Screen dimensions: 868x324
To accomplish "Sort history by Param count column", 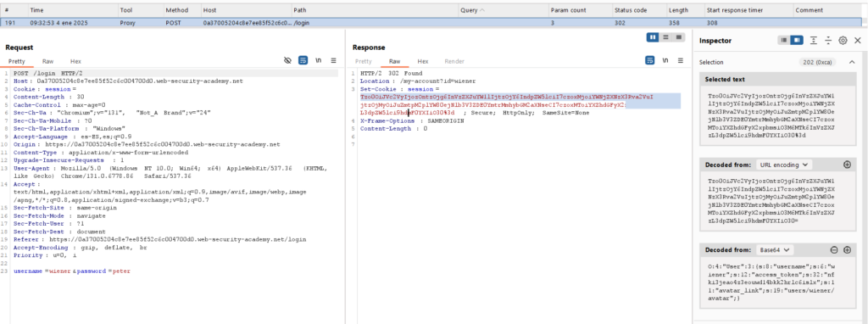I will tap(580, 10).
